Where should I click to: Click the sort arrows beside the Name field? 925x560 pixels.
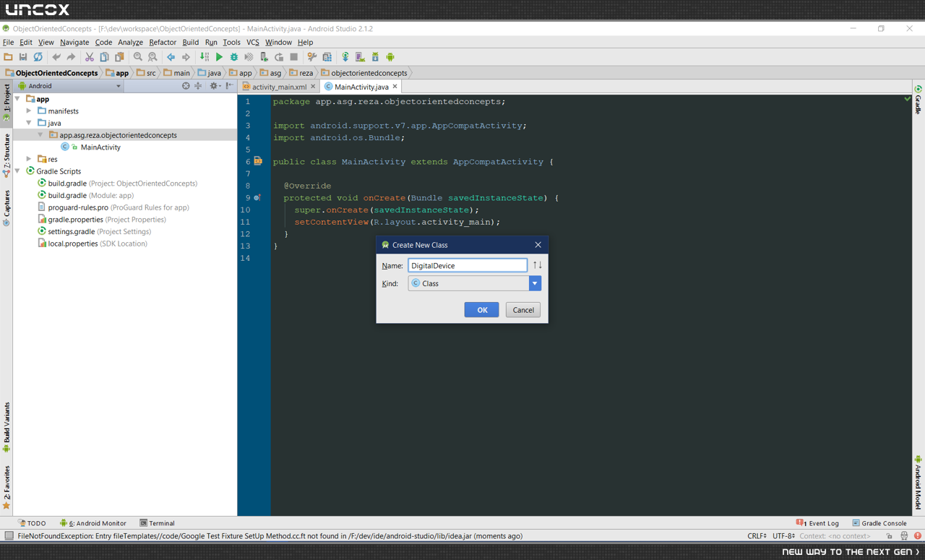(537, 265)
